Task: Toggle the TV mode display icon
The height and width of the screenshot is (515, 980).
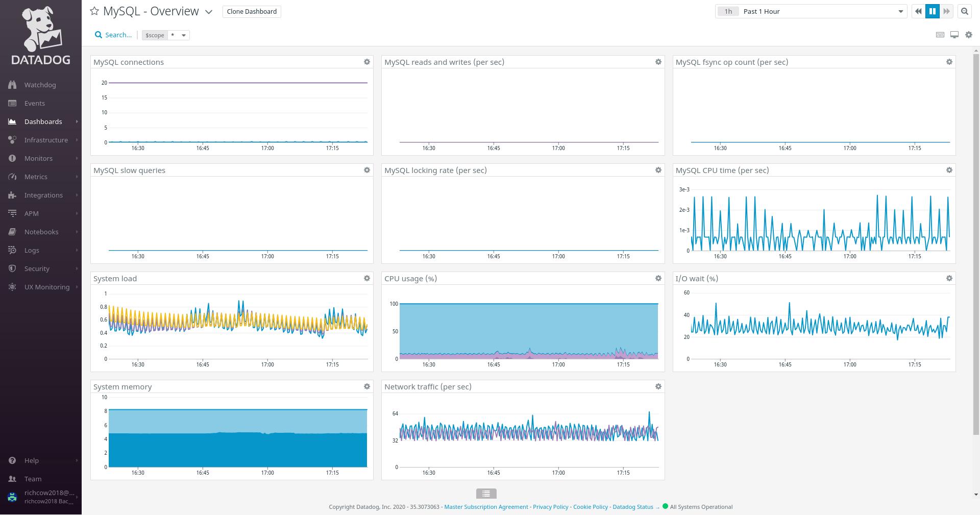Action: (x=954, y=35)
